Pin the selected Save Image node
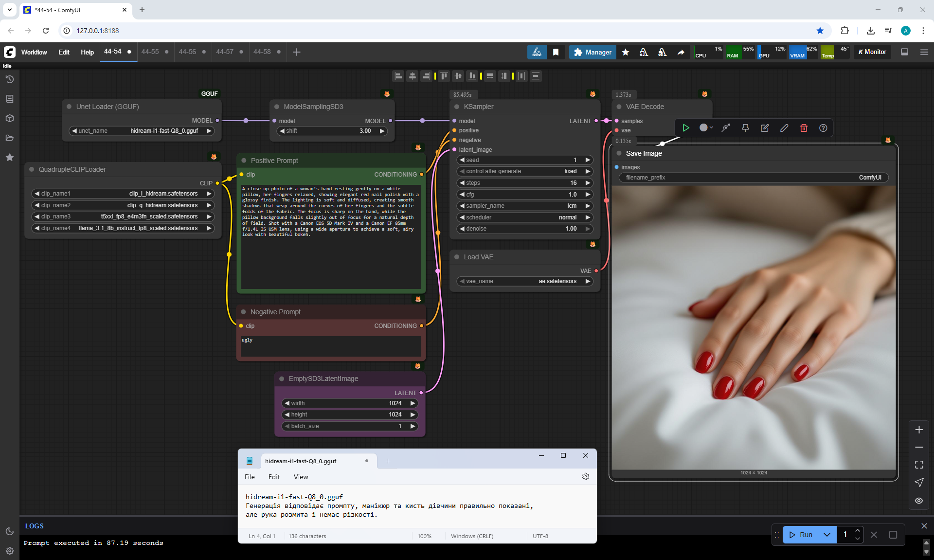The height and width of the screenshot is (560, 934). point(745,128)
